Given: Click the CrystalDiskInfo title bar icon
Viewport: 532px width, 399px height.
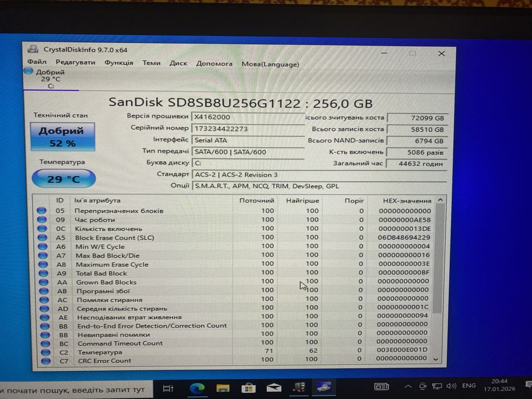Looking at the screenshot, I should click(x=33, y=49).
